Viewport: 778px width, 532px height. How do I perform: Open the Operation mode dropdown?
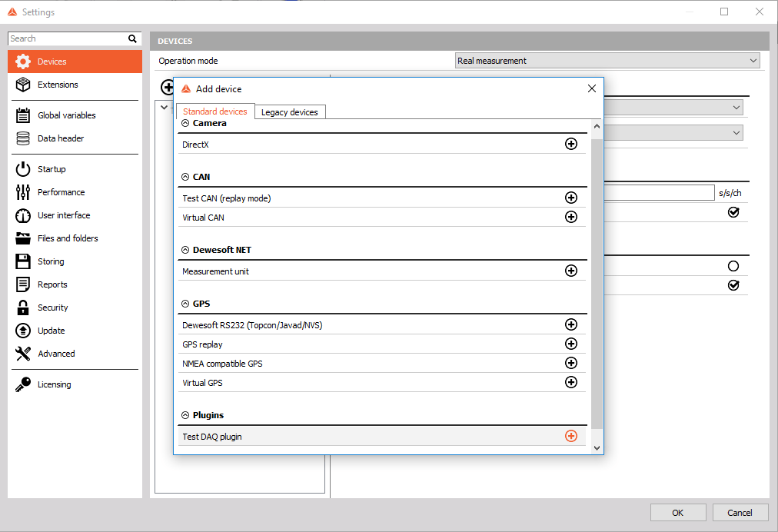[607, 61]
